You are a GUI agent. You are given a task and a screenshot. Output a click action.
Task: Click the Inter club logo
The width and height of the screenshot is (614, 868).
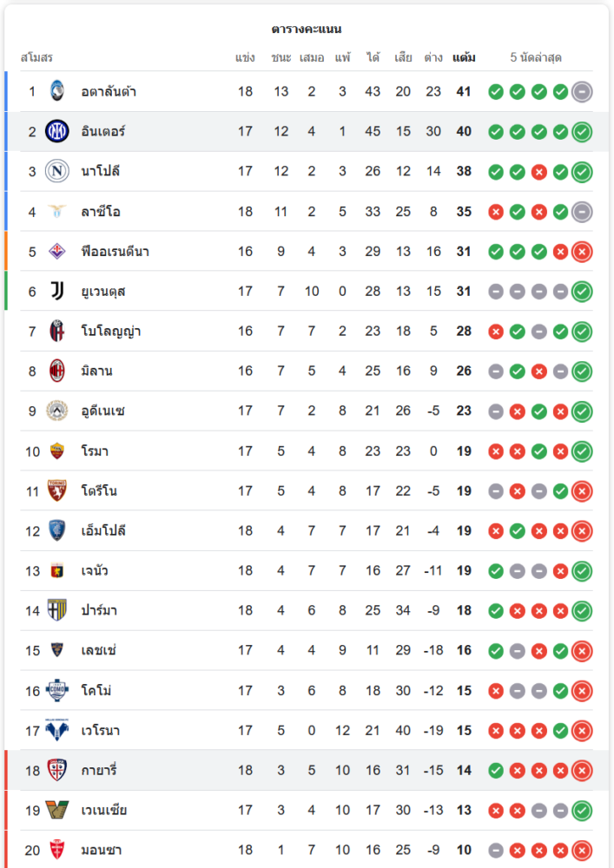56,131
